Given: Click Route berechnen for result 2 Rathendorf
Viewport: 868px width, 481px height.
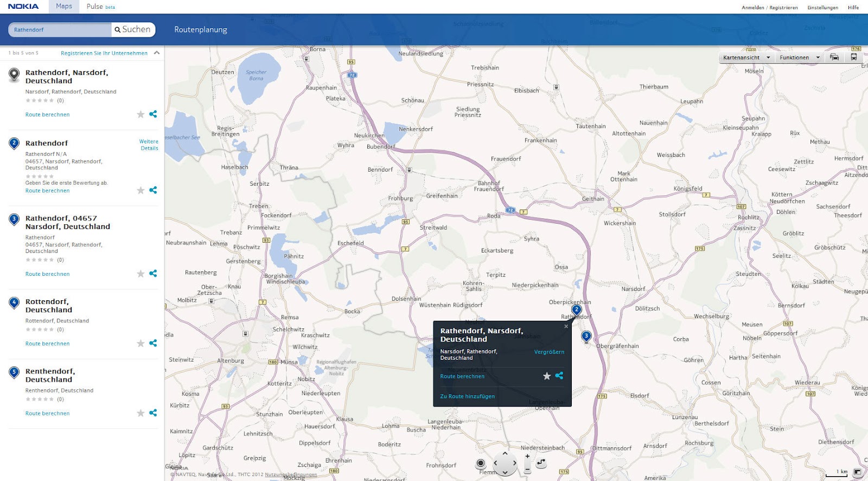Looking at the screenshot, I should pyautogui.click(x=47, y=191).
